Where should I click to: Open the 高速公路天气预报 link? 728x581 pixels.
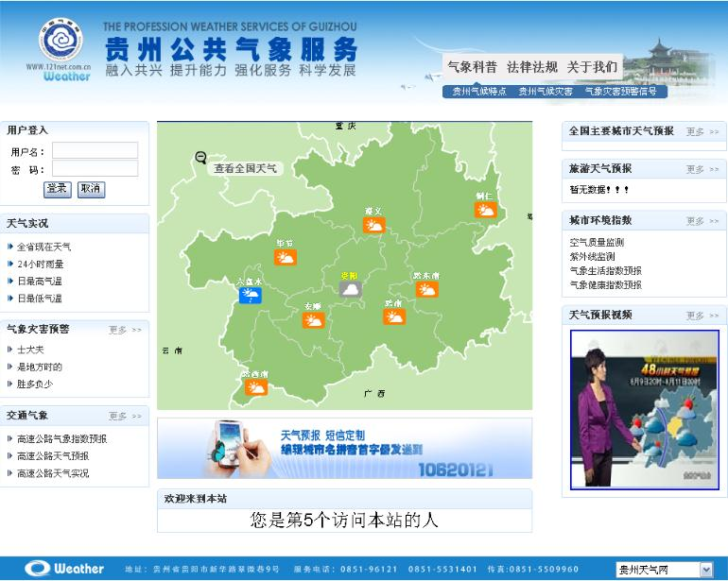coord(53,456)
